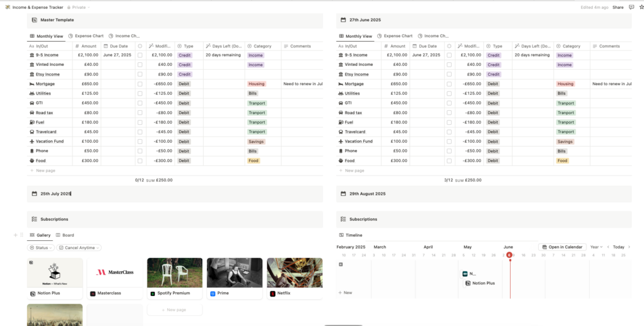
Task: Add New page row in Master Template table
Action: [42, 170]
